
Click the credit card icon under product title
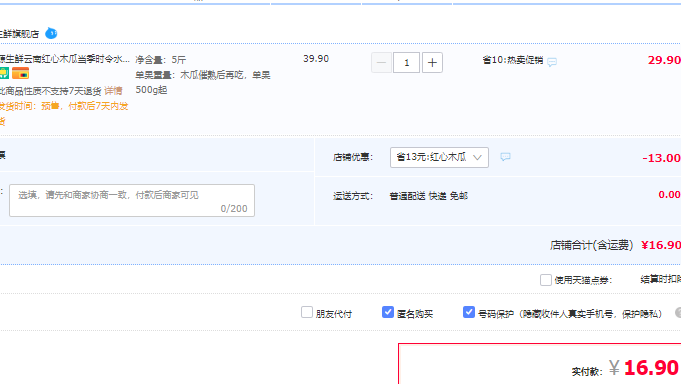[20, 73]
